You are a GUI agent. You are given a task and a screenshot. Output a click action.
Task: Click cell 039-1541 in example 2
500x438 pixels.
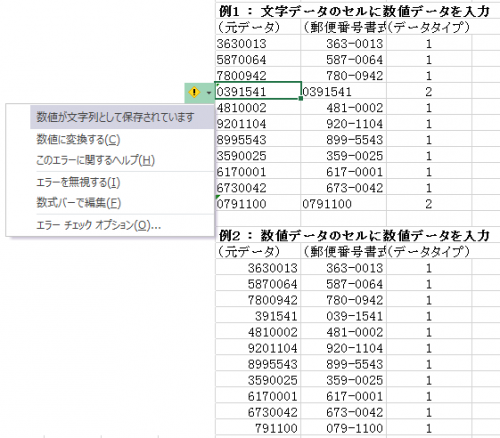click(343, 316)
